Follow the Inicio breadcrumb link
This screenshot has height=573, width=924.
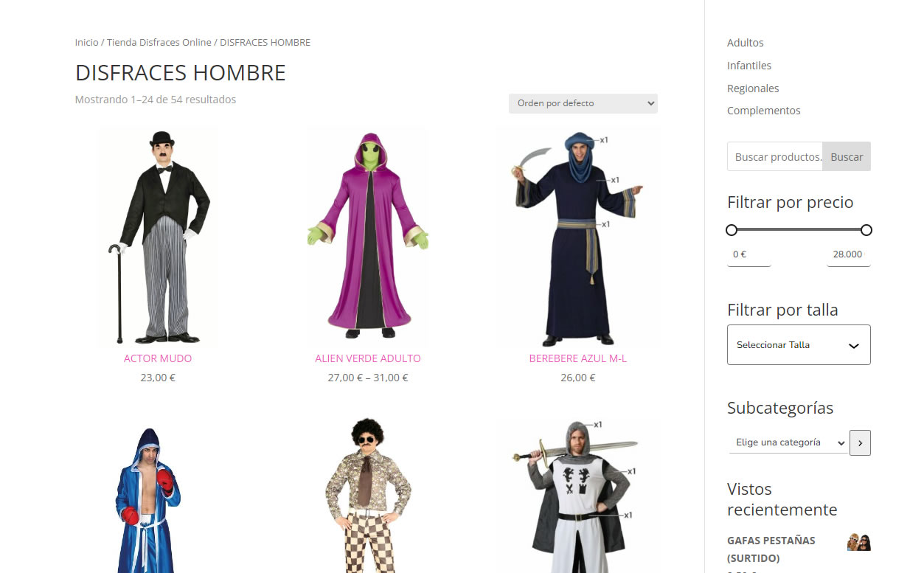(x=86, y=43)
